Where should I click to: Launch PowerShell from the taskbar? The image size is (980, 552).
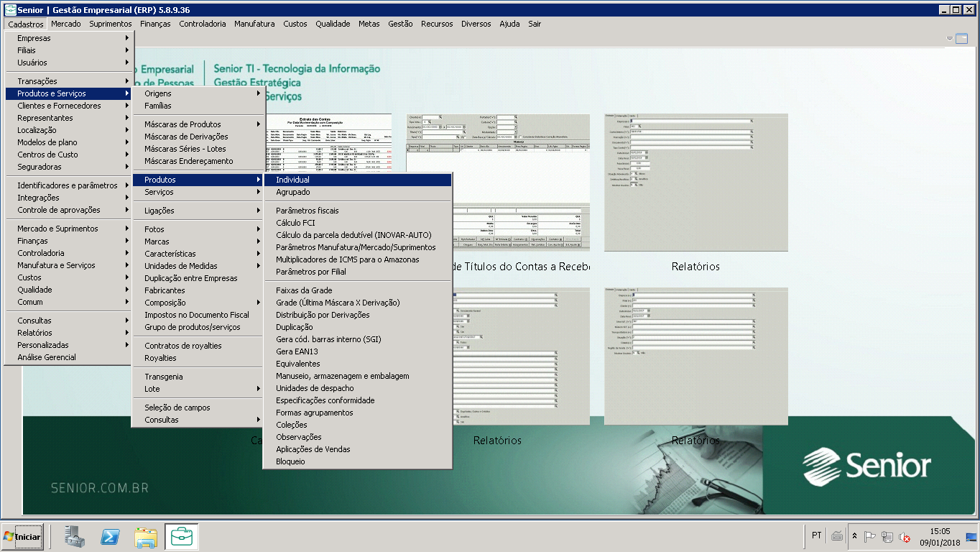click(x=110, y=537)
